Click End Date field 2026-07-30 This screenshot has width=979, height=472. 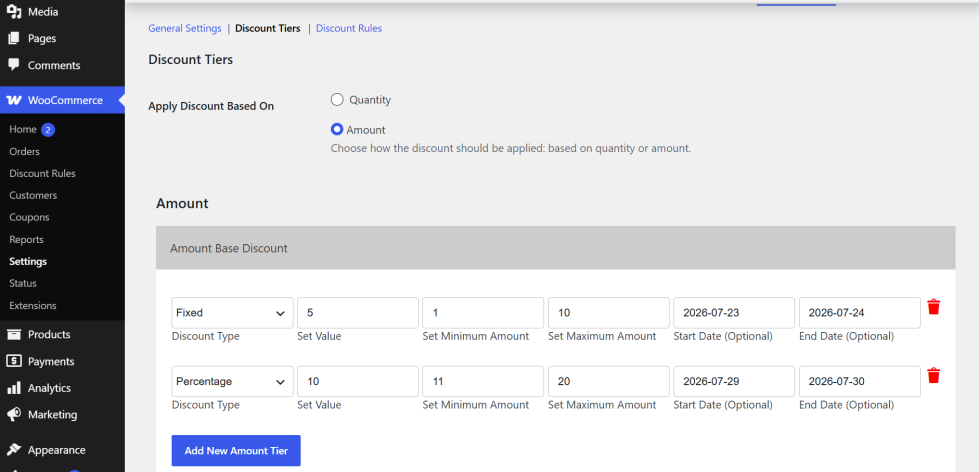tap(860, 381)
